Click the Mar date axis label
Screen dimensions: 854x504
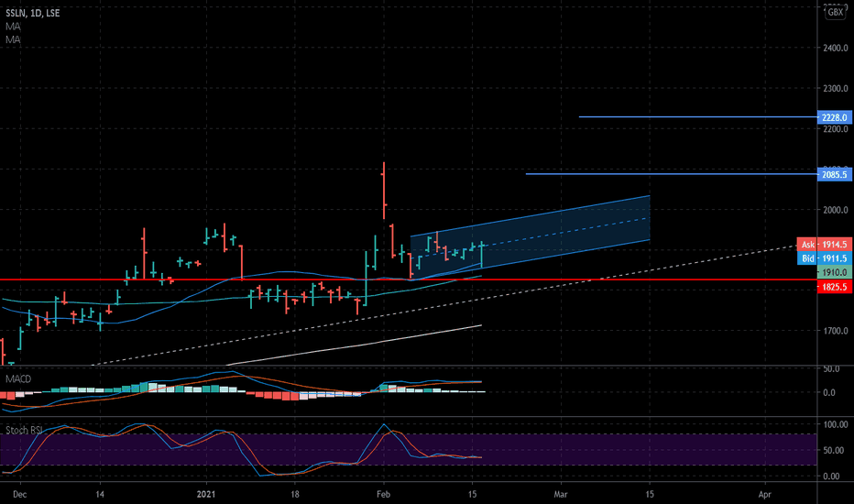click(561, 495)
